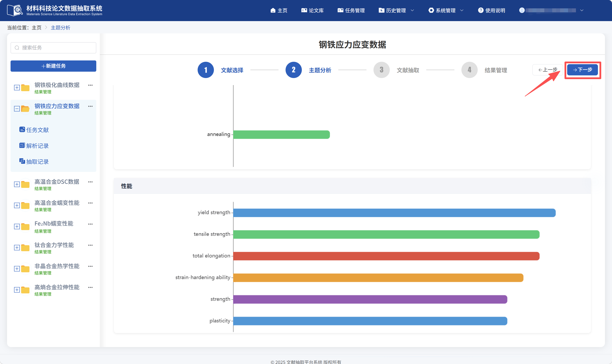Click the user avatar icon
The image size is (612, 364).
[x=522, y=10]
